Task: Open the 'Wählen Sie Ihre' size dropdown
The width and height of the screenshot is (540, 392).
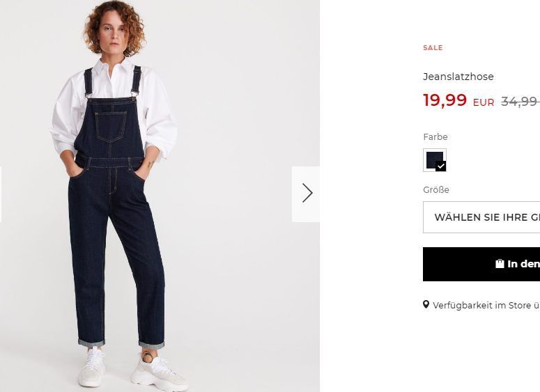Action: (x=481, y=217)
